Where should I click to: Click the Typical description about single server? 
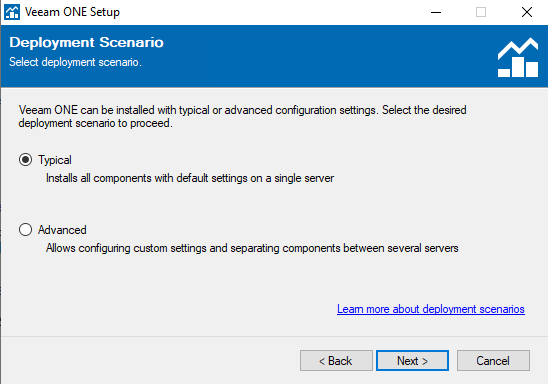pos(190,178)
